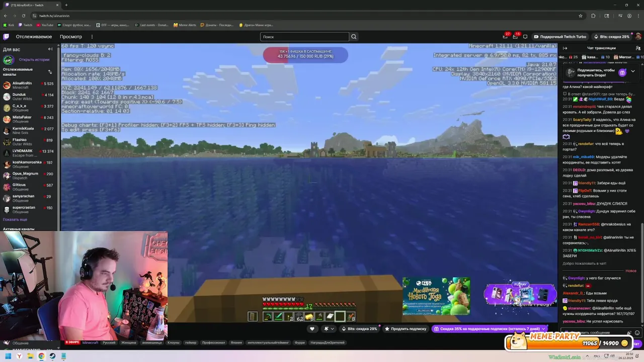
Task: Open the Yandex browser taskbar icon
Action: tap(19, 356)
